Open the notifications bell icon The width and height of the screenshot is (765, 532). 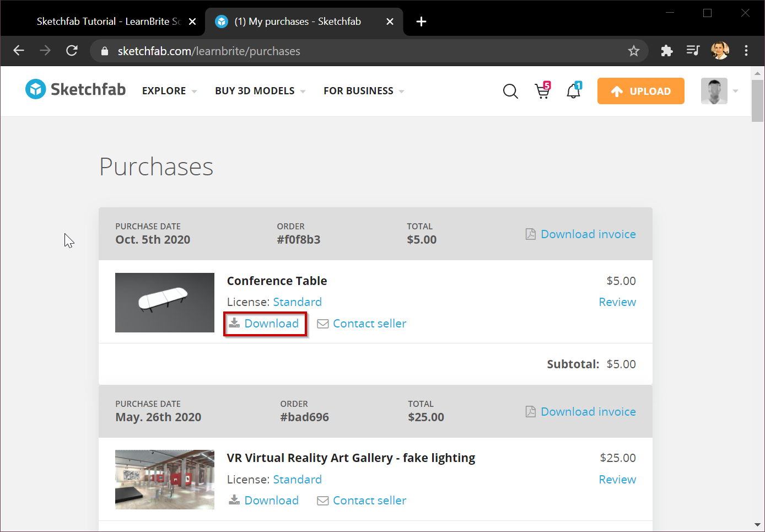click(574, 90)
